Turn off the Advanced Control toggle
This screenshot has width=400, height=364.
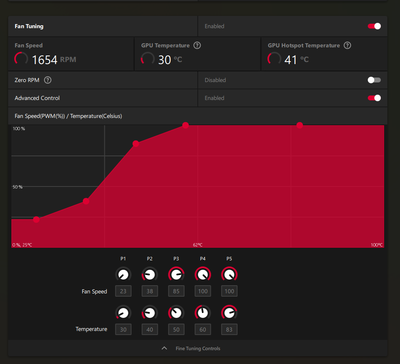pyautogui.click(x=374, y=98)
